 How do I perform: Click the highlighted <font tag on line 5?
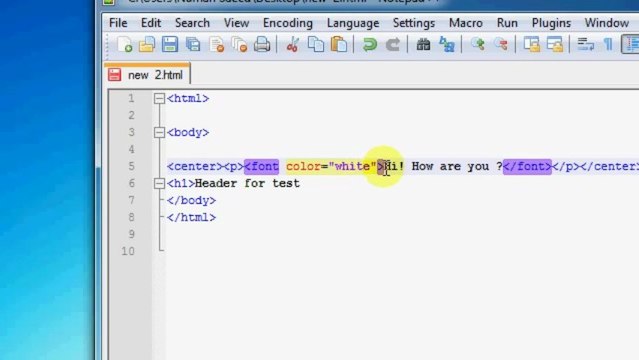pyautogui.click(x=261, y=166)
